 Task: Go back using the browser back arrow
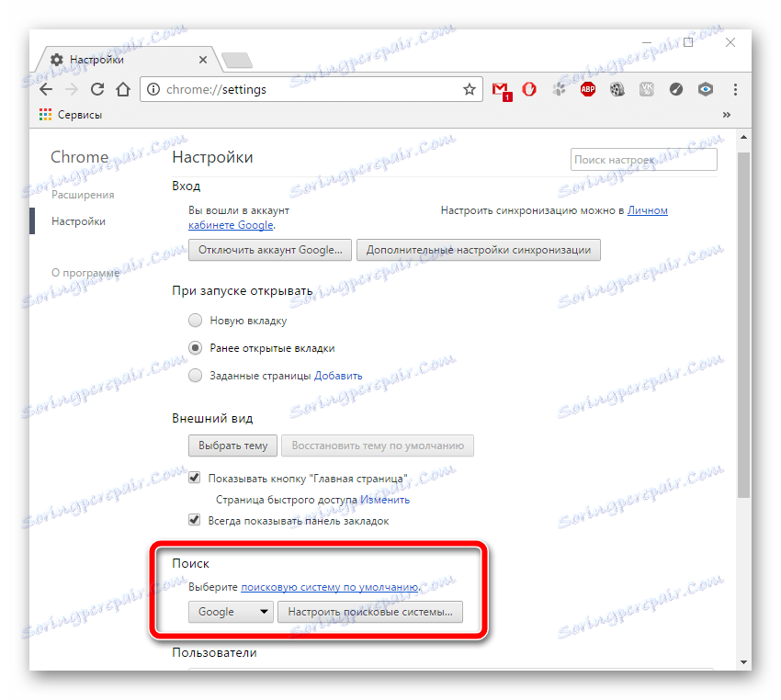tap(46, 90)
